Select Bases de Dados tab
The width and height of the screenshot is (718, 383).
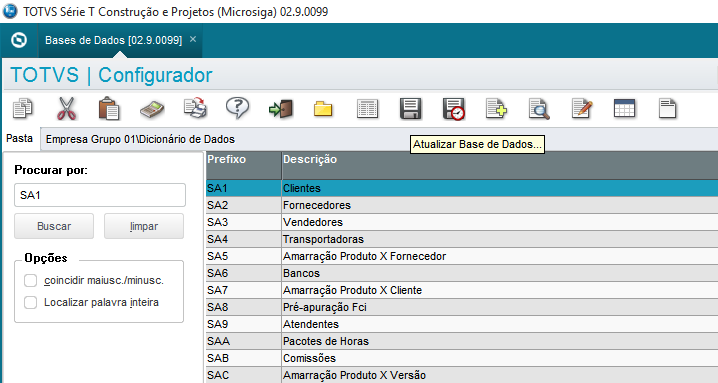[113, 40]
